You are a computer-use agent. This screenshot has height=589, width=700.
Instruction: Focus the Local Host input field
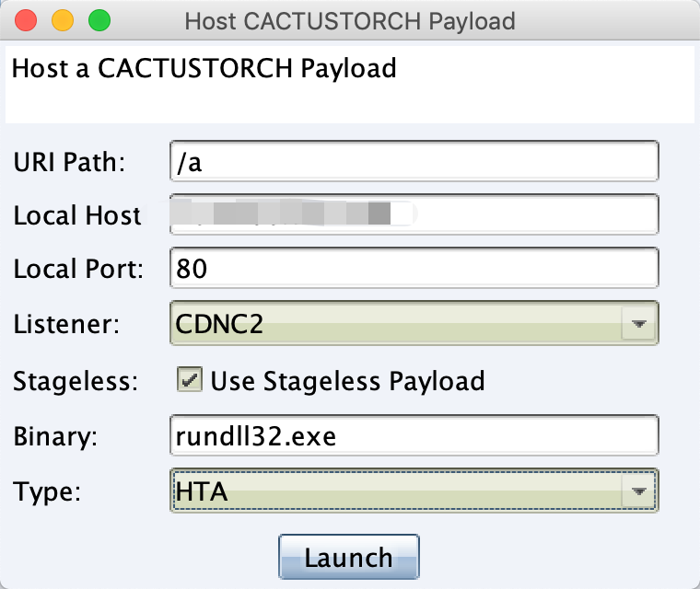pyautogui.click(x=414, y=214)
